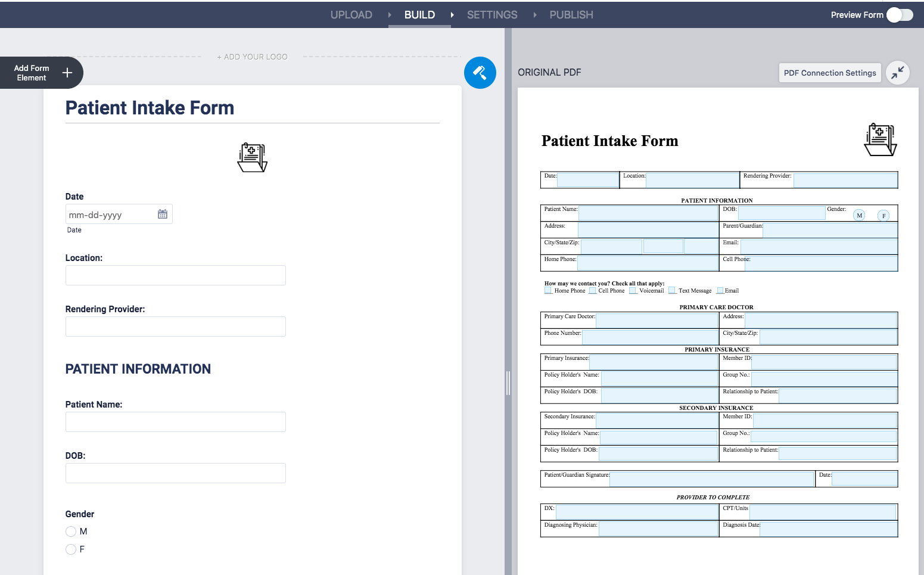Open PDF Connection Settings
924x575 pixels.
pyautogui.click(x=829, y=73)
